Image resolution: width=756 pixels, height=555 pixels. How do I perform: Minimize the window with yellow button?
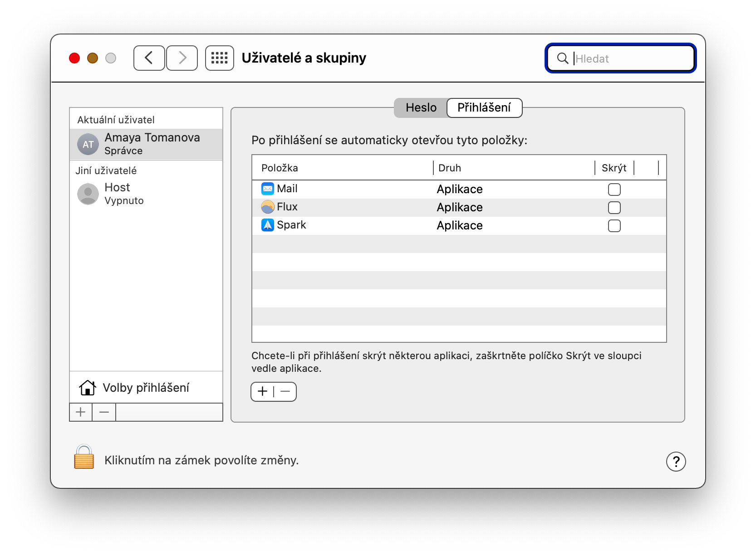coord(93,58)
